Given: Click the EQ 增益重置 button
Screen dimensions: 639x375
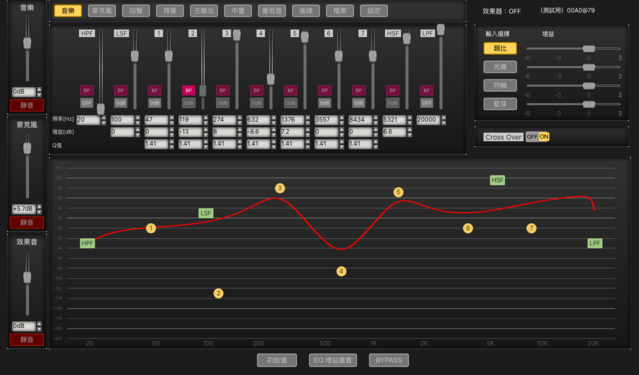Looking at the screenshot, I should pos(333,360).
